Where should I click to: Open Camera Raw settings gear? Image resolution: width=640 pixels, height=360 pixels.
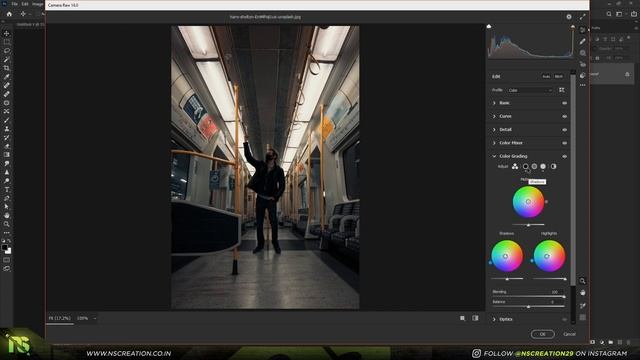pos(569,17)
